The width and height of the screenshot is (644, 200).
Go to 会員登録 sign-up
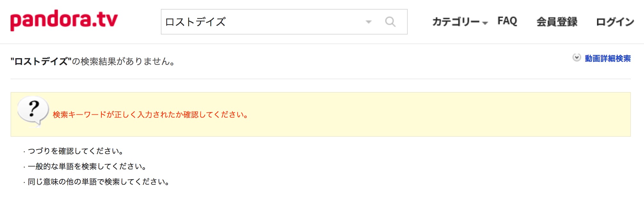pyautogui.click(x=557, y=22)
